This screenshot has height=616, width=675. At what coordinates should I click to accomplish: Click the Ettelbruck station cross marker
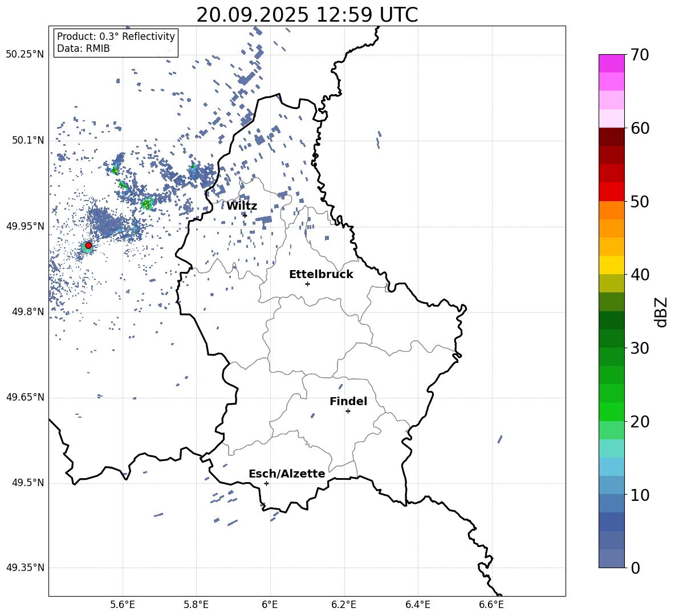[x=307, y=284]
